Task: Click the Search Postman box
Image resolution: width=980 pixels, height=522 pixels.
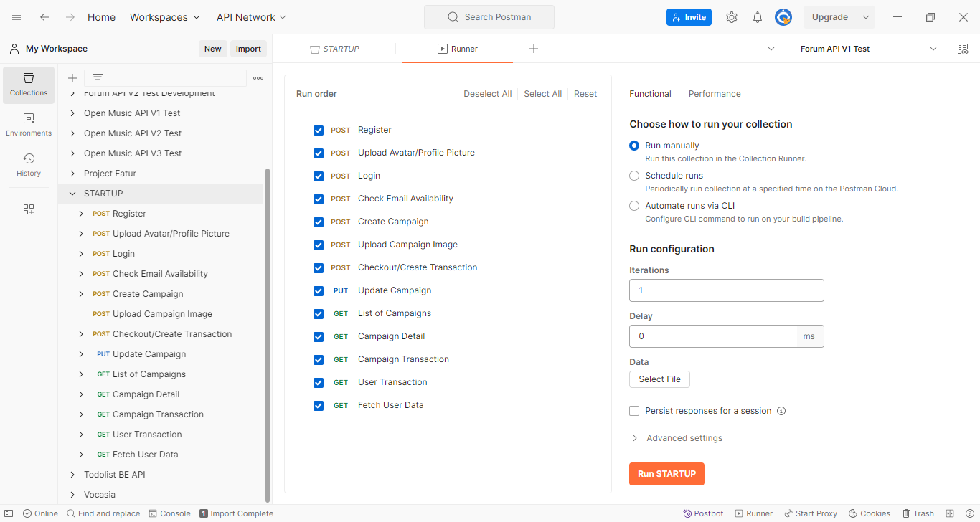Action: 489,17
